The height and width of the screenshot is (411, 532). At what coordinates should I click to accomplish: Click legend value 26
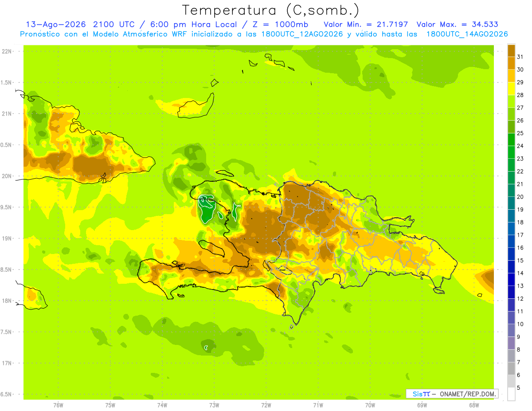[x=520, y=121]
